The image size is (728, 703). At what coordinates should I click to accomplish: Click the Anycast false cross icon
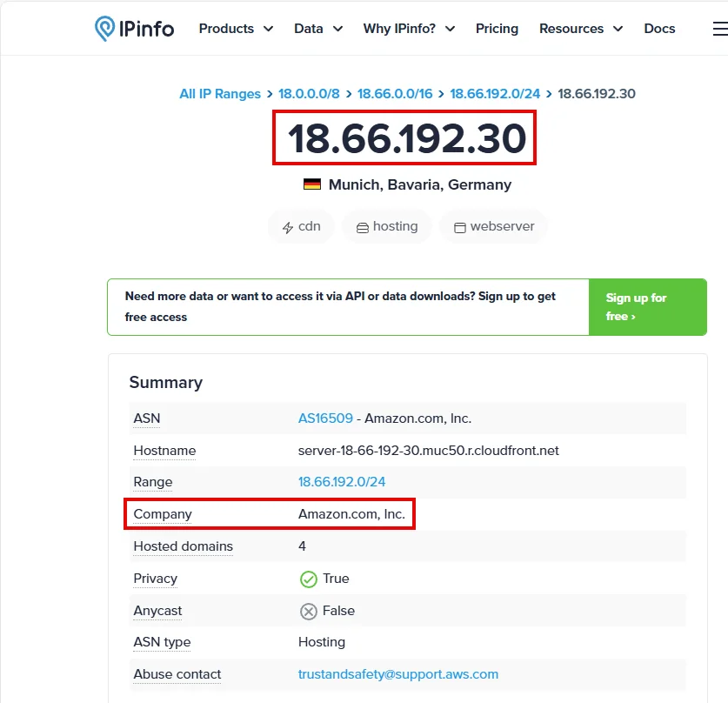tap(308, 611)
